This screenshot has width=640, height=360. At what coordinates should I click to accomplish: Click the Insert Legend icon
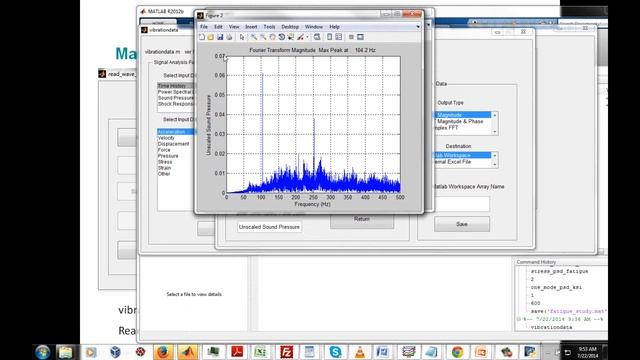point(339,37)
